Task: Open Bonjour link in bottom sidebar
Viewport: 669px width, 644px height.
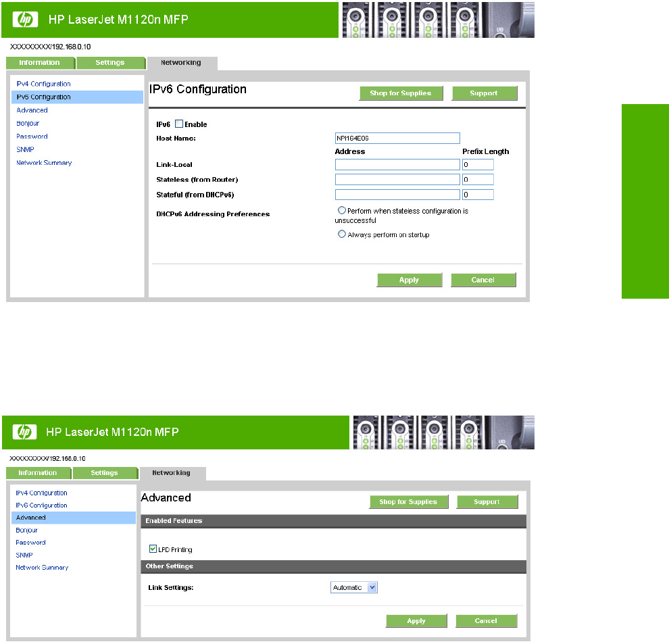Action: click(x=26, y=530)
